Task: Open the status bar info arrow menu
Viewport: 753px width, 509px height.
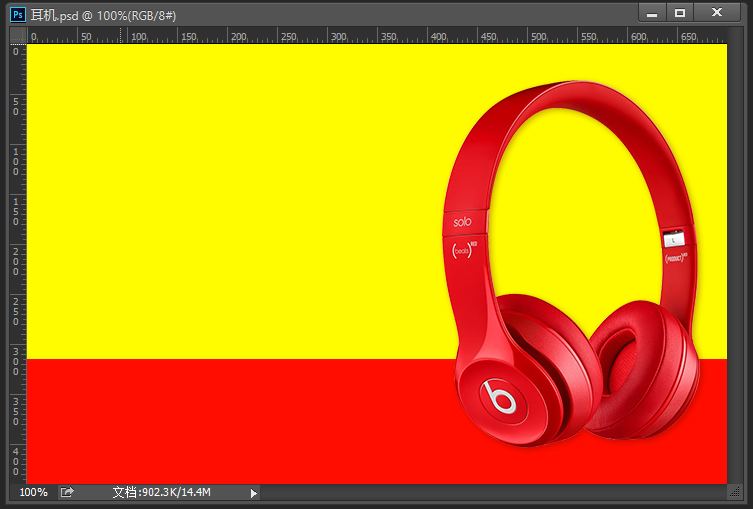Action: 254,493
